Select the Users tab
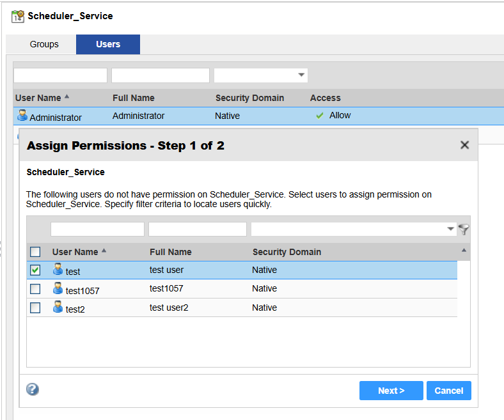This screenshot has height=420, width=504. (x=108, y=44)
